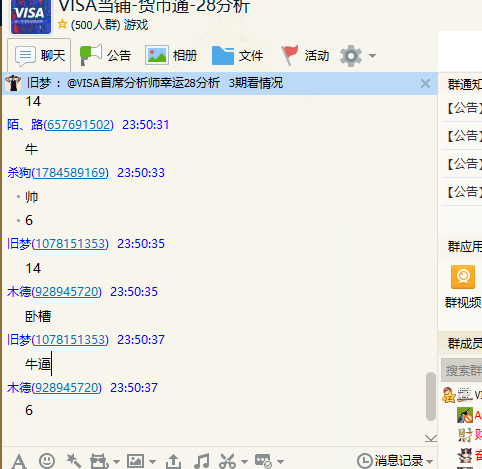Click message text 牛逼
Screen dimensions: 482x469
click(38, 364)
